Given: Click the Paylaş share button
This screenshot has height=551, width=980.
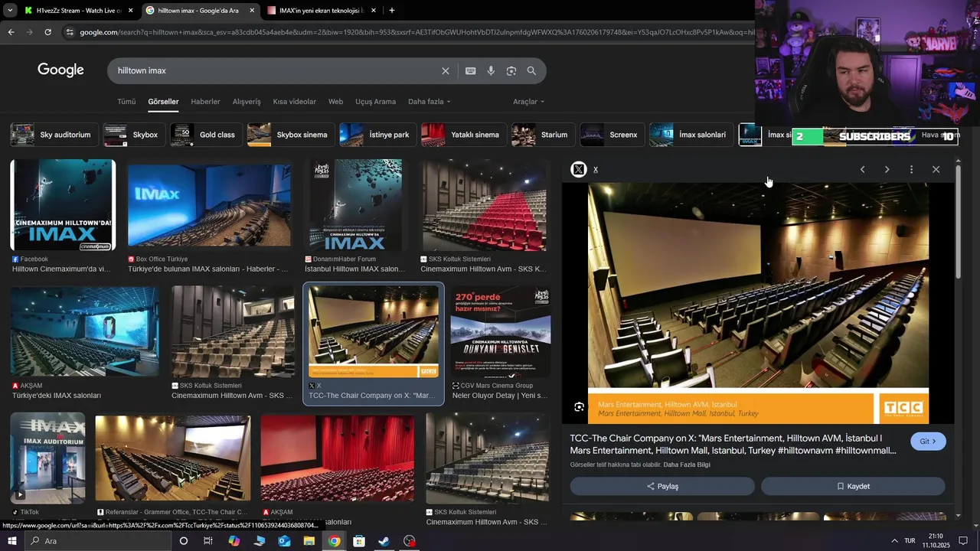Looking at the screenshot, I should point(662,486).
